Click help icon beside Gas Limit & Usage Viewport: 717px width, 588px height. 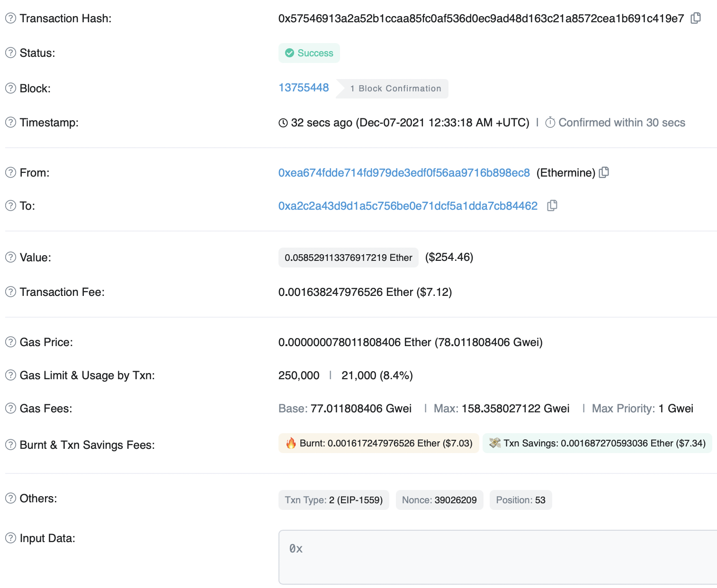pyautogui.click(x=10, y=375)
